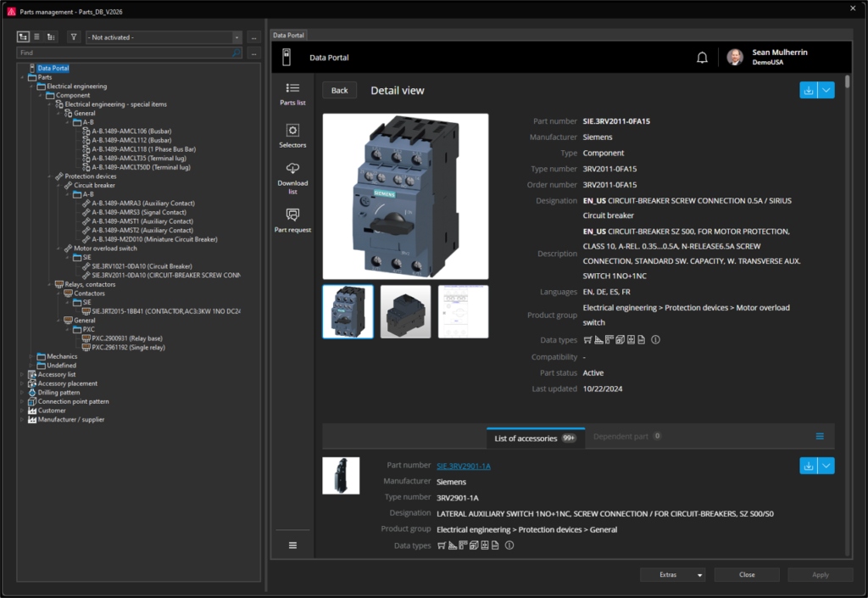Click the portal vertical scrollbar
The width and height of the screenshot is (868, 598).
(x=847, y=81)
